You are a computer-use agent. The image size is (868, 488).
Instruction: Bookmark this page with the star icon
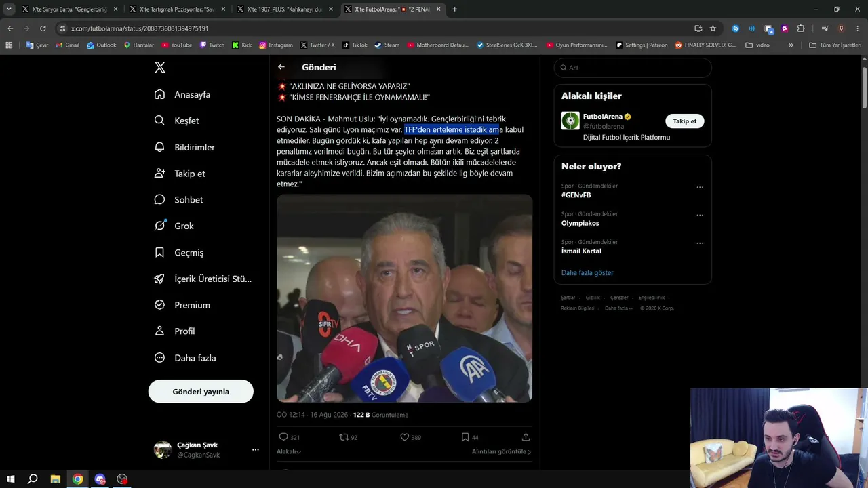713,28
